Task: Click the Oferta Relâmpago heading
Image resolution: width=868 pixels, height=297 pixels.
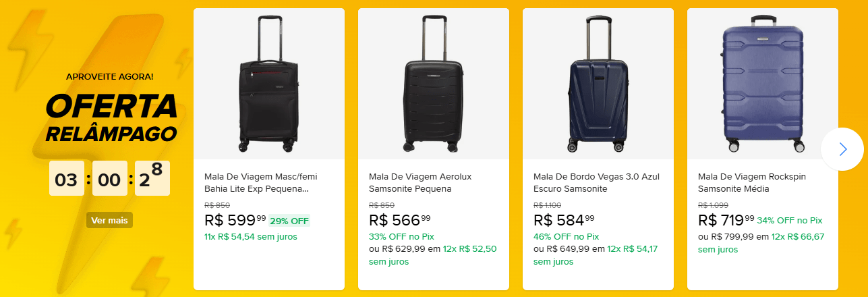Action: pyautogui.click(x=111, y=118)
